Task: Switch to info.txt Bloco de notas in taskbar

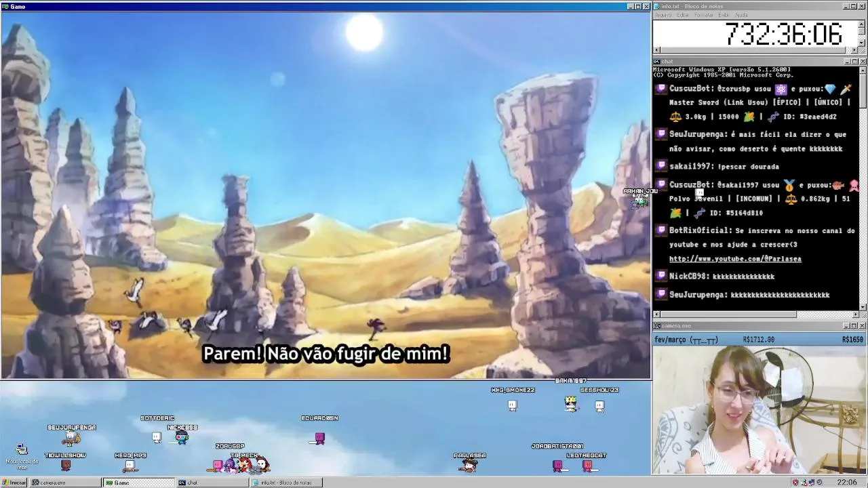Action: click(x=285, y=483)
